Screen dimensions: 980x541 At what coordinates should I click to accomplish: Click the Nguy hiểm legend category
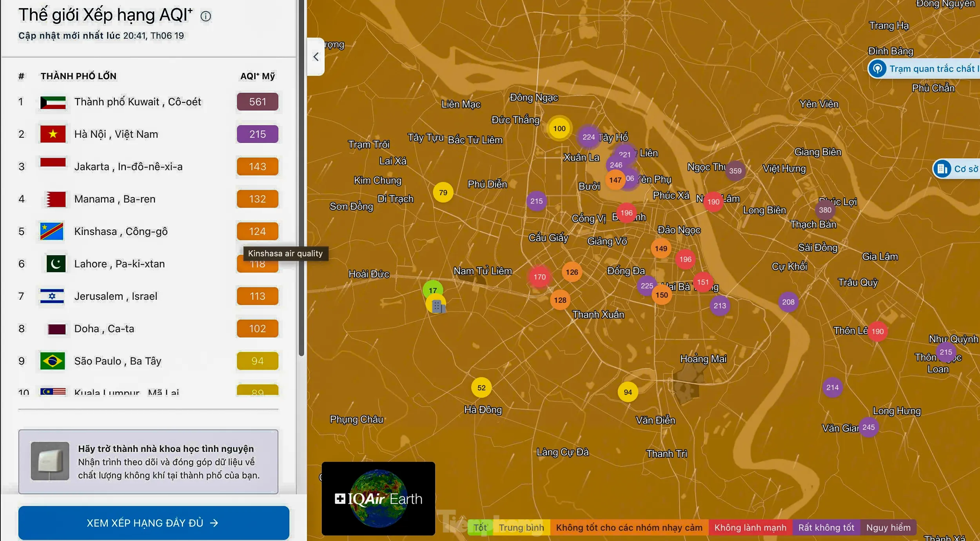888,528
